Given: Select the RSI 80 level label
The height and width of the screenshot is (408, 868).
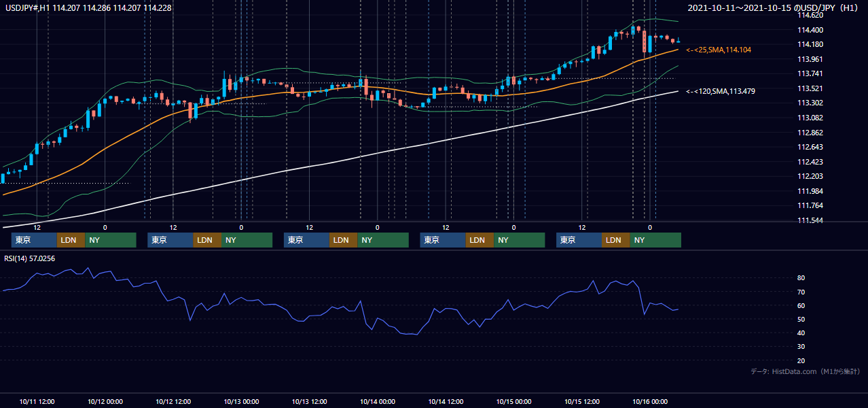Looking at the screenshot, I should tap(801, 278).
